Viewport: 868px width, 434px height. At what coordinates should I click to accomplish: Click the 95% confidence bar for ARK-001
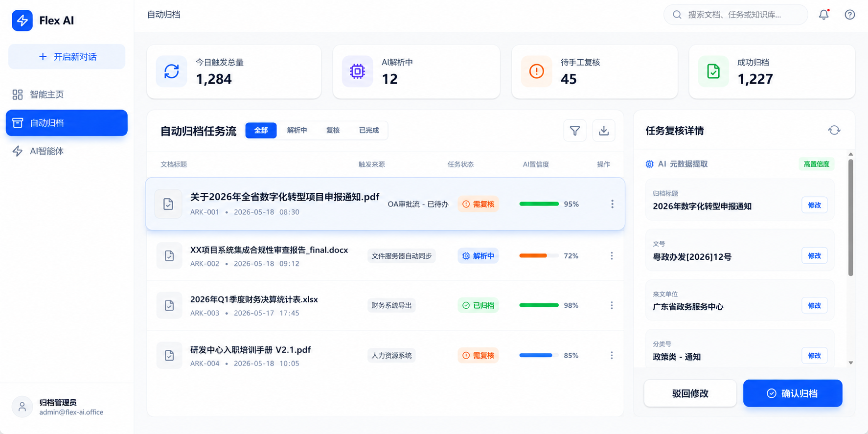coord(539,204)
